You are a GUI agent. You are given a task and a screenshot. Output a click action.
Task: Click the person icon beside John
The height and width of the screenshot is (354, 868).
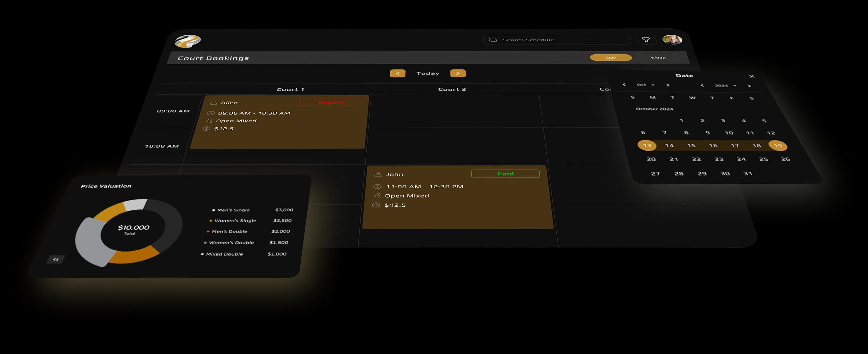378,174
